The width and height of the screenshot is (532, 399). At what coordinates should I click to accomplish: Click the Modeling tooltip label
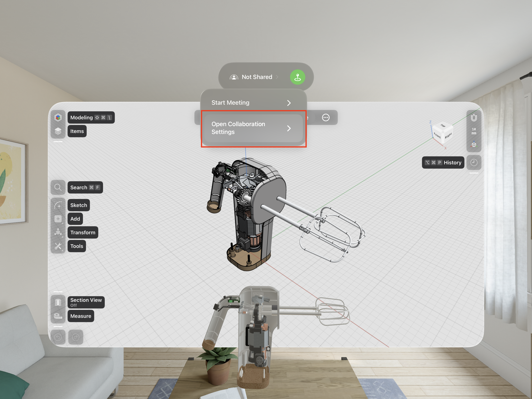coord(91,117)
